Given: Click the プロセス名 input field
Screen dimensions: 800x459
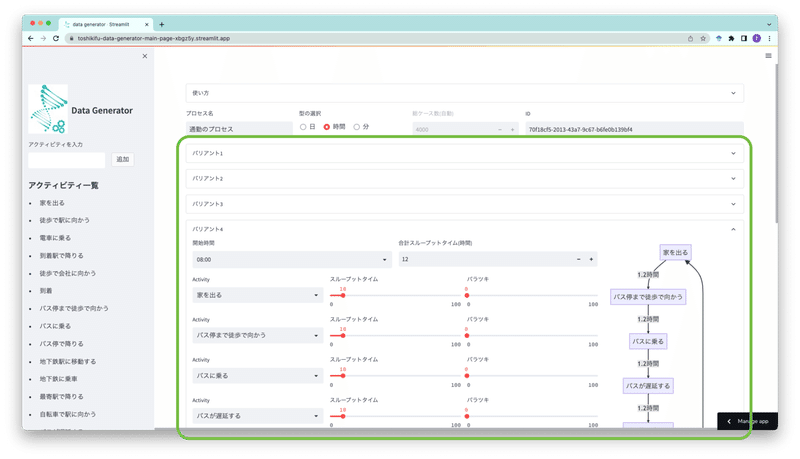Looking at the screenshot, I should pyautogui.click(x=239, y=129).
